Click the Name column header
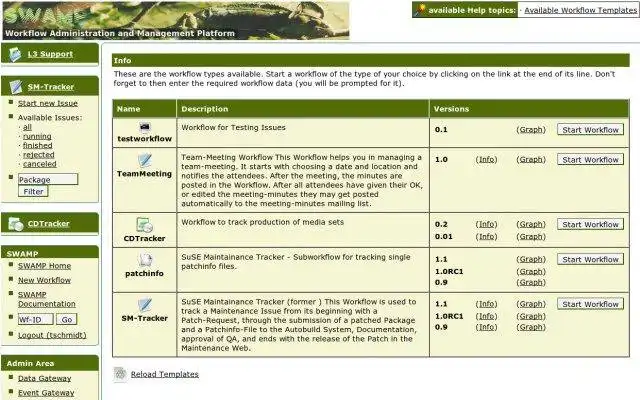 tap(144, 109)
